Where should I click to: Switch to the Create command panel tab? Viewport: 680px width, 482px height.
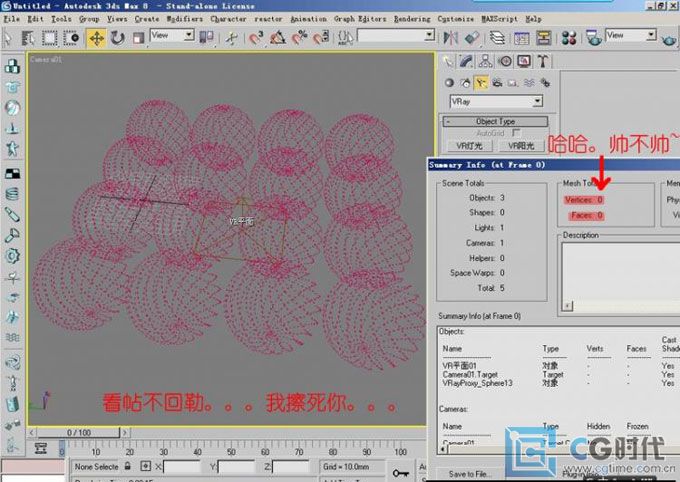[447, 61]
